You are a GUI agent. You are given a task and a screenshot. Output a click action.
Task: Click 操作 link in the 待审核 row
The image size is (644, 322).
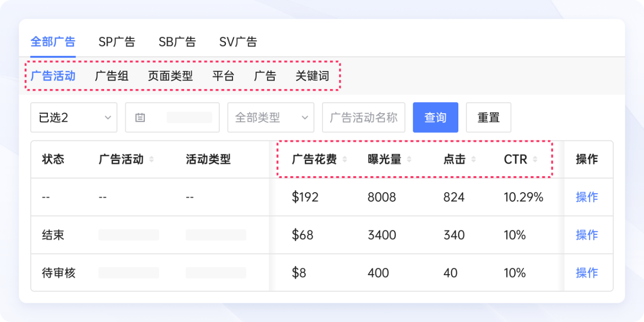point(587,273)
